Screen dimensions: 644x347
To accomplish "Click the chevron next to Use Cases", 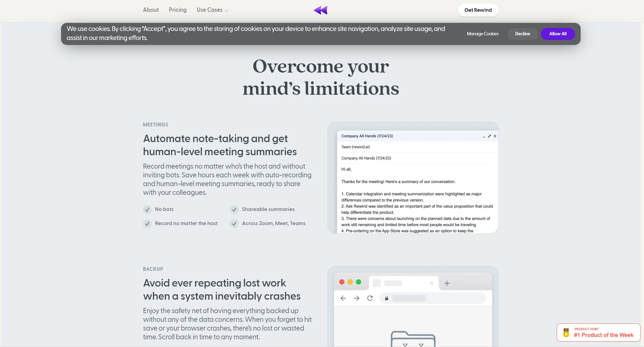I will (227, 11).
